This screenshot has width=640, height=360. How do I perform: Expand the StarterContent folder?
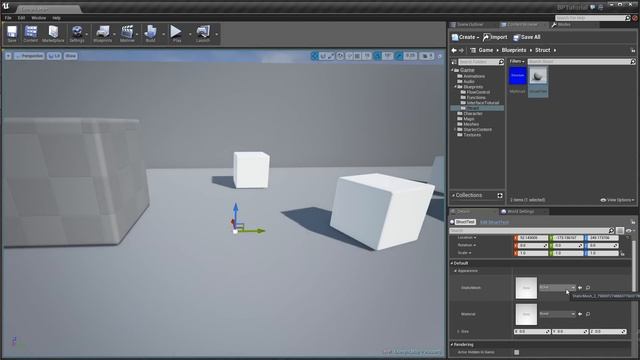click(x=456, y=129)
